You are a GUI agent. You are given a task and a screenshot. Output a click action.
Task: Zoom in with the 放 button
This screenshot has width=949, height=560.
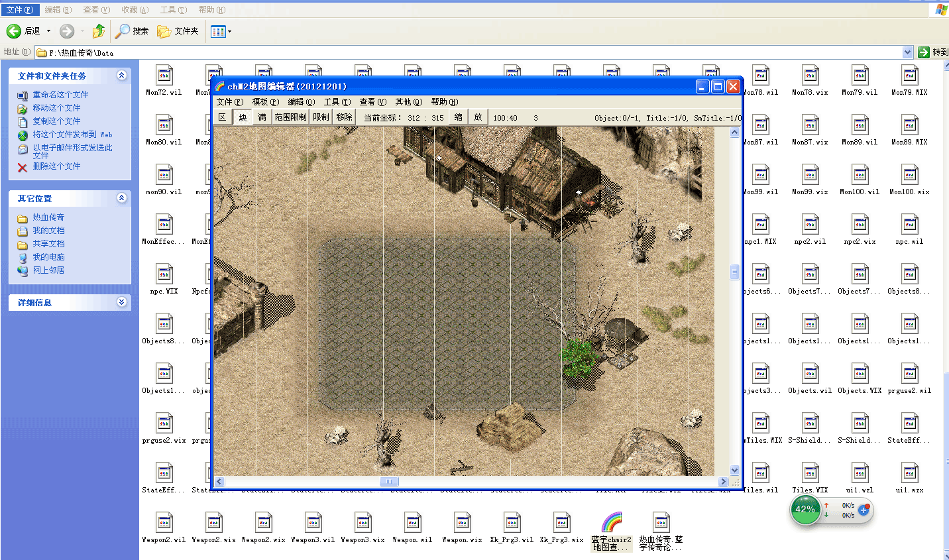(478, 117)
